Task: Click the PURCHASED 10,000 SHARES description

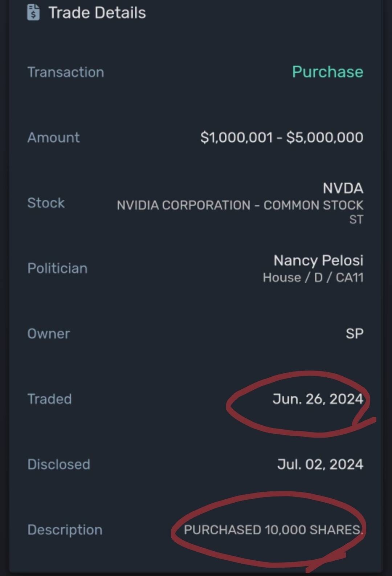Action: click(x=273, y=530)
